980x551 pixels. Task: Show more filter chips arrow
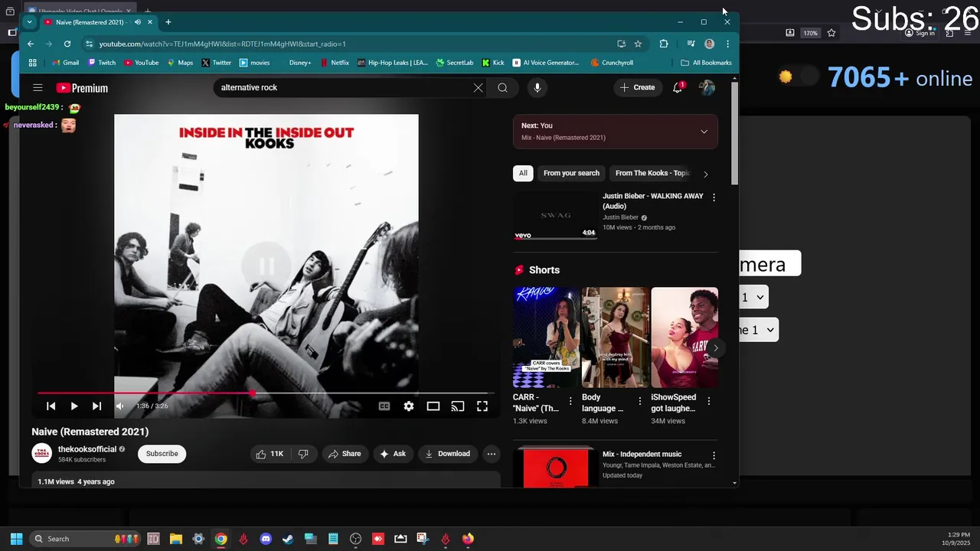(705, 174)
